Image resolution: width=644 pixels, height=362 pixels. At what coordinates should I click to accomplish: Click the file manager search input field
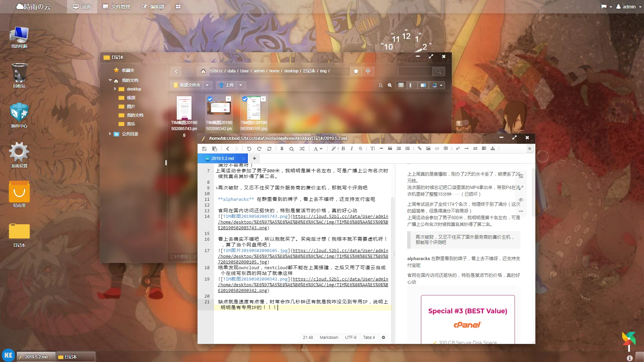click(x=416, y=71)
